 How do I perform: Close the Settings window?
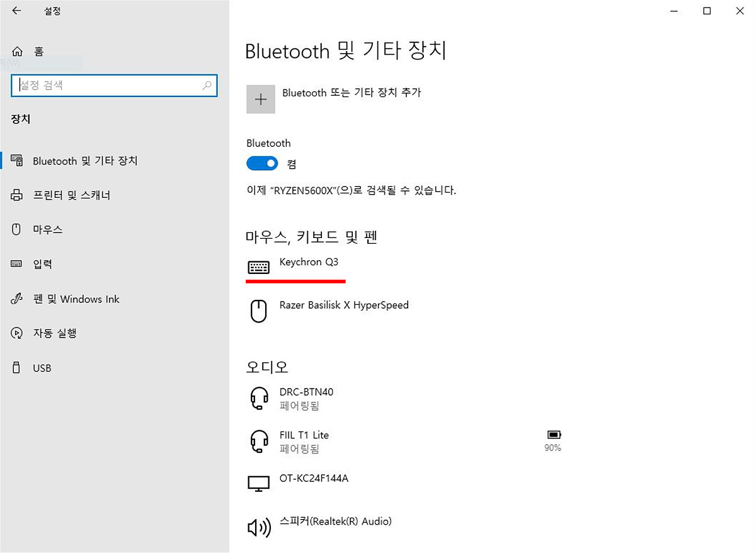coord(741,11)
